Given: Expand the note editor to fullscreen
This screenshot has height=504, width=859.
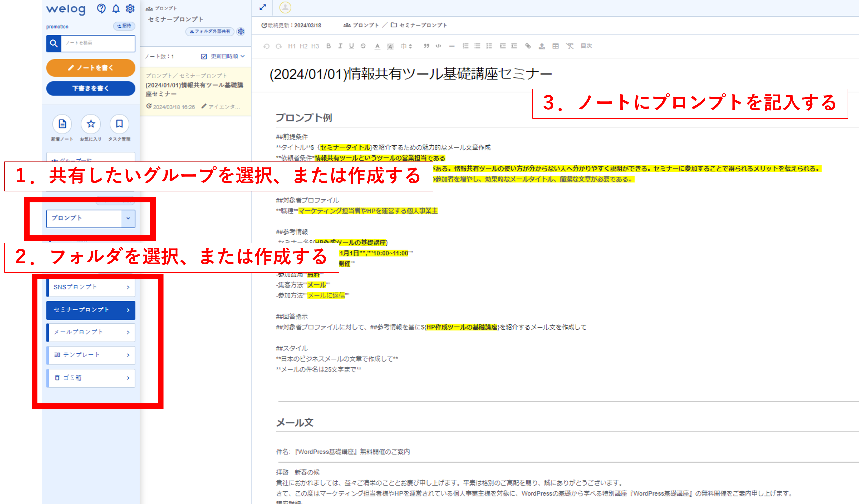Looking at the screenshot, I should point(263,7).
